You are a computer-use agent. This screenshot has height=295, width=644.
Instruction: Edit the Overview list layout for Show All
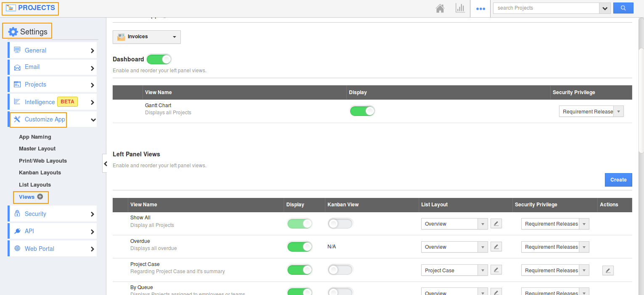[496, 223]
